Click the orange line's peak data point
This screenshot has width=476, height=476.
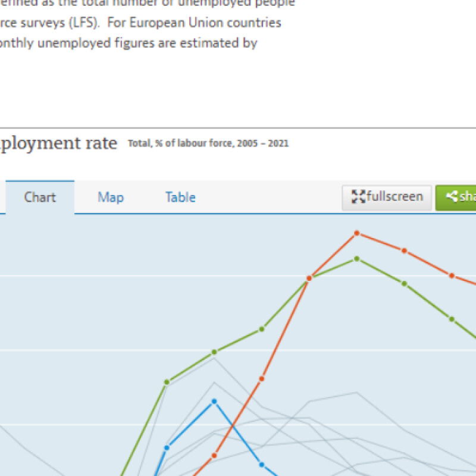356,233
